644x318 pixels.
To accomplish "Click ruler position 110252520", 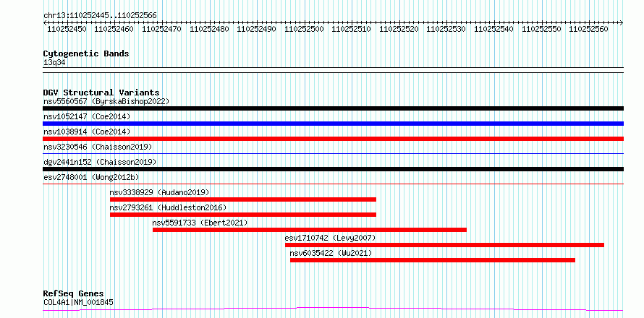I will click(399, 29).
